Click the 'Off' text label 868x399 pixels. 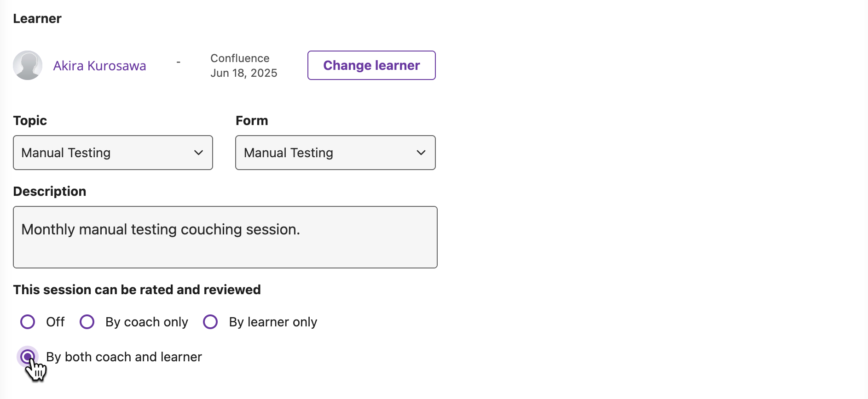pyautogui.click(x=55, y=322)
